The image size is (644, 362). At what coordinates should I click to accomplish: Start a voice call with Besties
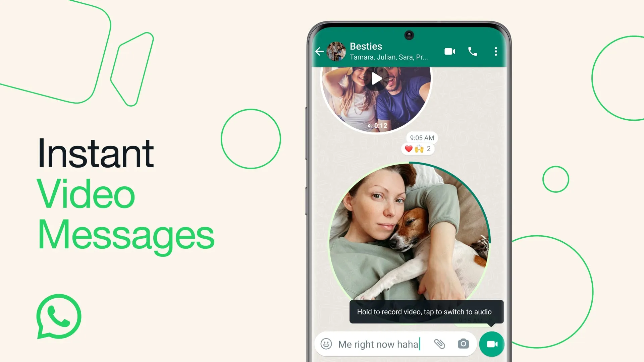[x=472, y=51]
